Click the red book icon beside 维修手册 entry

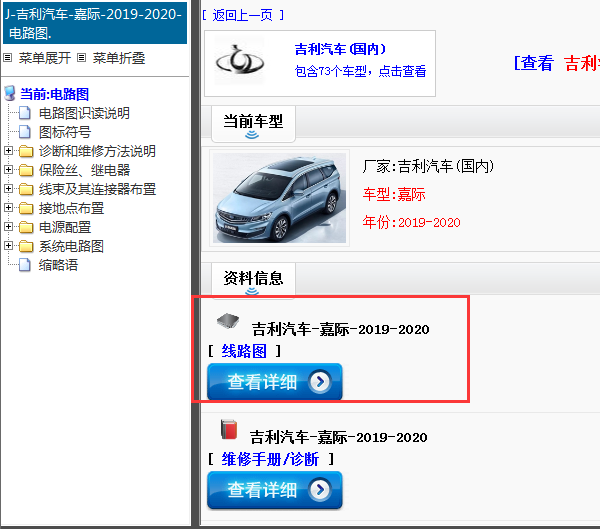(x=229, y=429)
